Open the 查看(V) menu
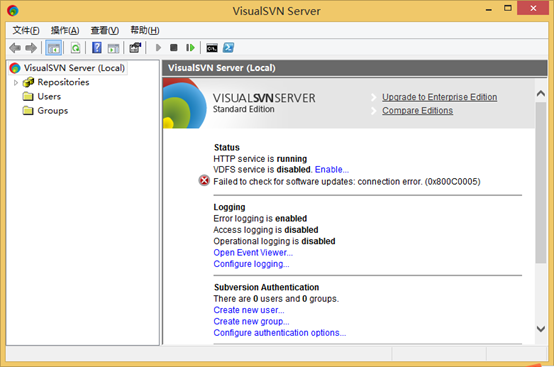The width and height of the screenshot is (554, 367). click(x=105, y=30)
